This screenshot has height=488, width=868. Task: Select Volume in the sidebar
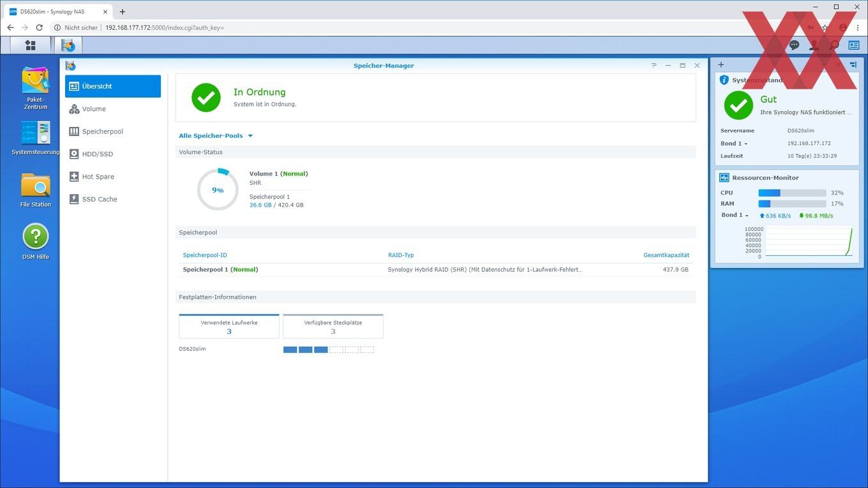tap(113, 109)
